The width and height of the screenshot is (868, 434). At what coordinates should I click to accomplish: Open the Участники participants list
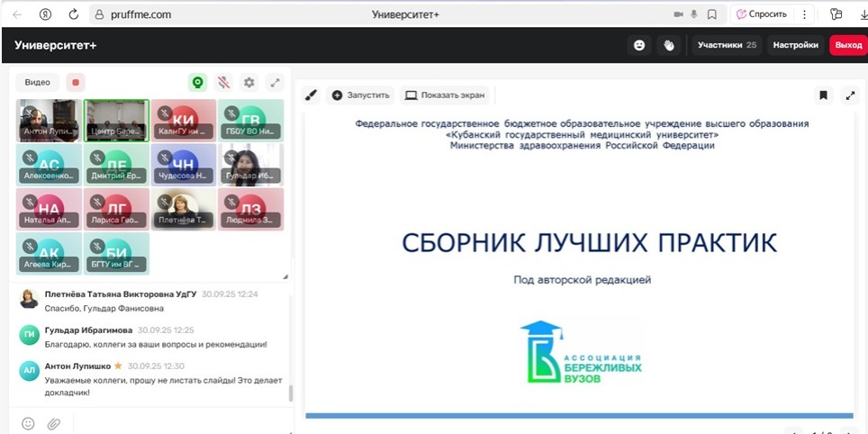(x=727, y=45)
